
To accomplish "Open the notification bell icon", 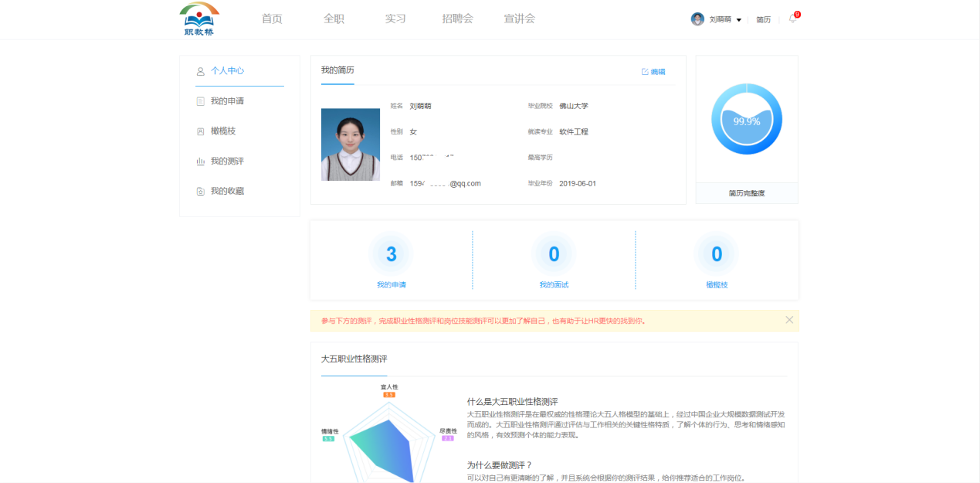I will pyautogui.click(x=792, y=19).
